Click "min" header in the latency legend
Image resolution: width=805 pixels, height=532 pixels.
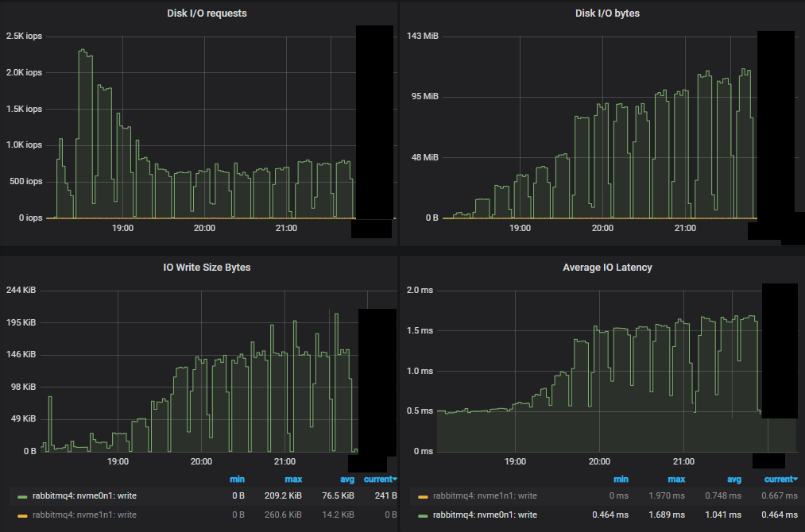(621, 479)
